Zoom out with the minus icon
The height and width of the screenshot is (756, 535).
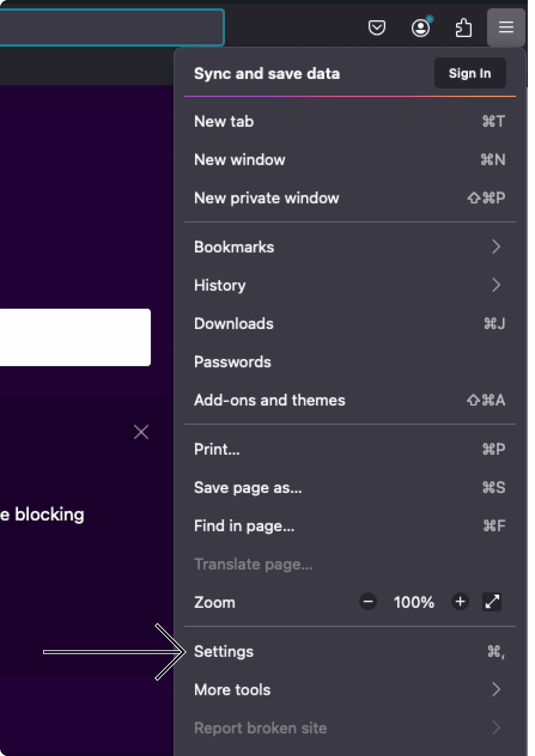[x=368, y=602]
